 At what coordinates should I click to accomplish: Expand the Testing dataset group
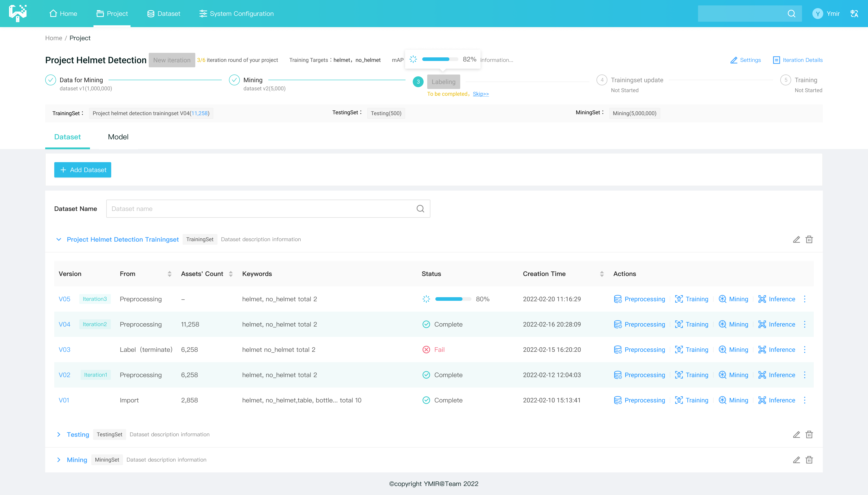click(59, 434)
